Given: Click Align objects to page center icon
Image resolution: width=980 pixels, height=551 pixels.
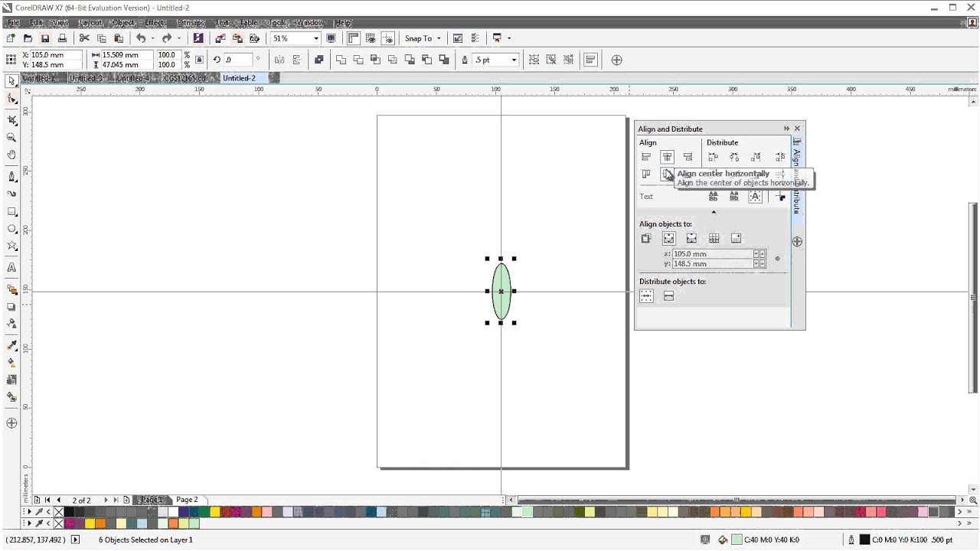Looking at the screenshot, I should tap(691, 239).
